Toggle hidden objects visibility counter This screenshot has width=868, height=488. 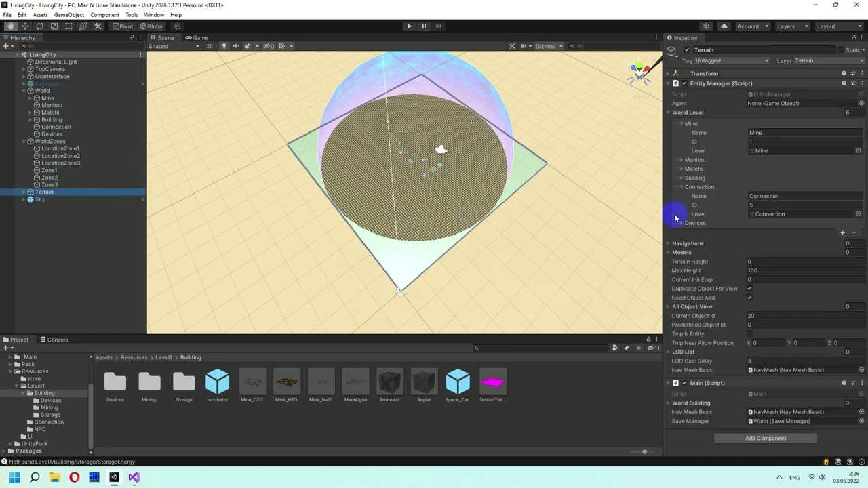pos(269,46)
